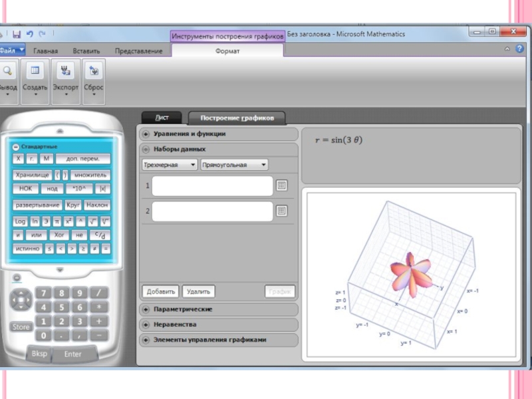
Task: Click the calculator navigation pad
Action: pos(21,300)
